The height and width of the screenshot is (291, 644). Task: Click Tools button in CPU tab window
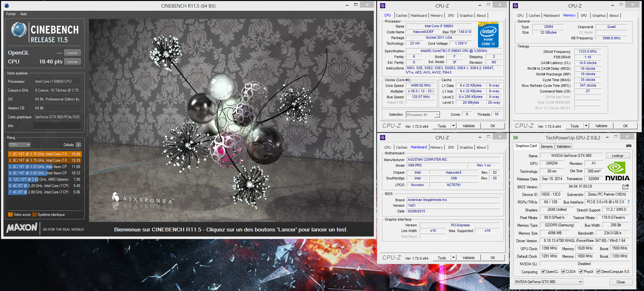(x=442, y=126)
